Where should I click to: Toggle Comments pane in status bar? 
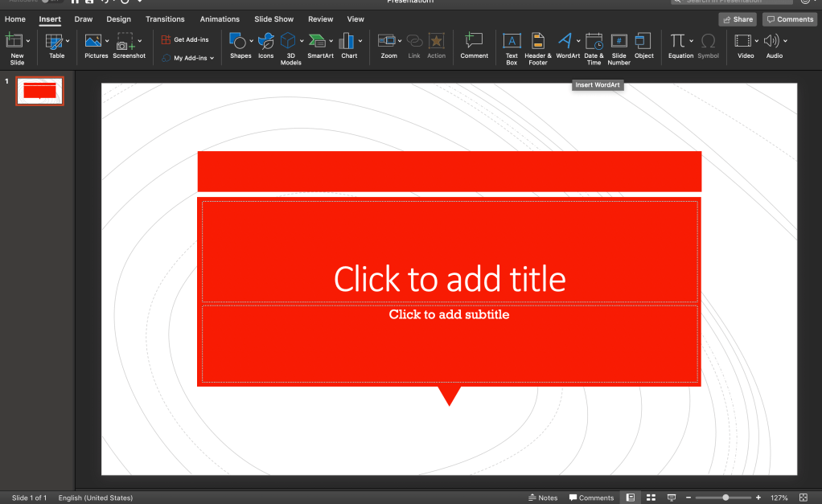point(591,498)
